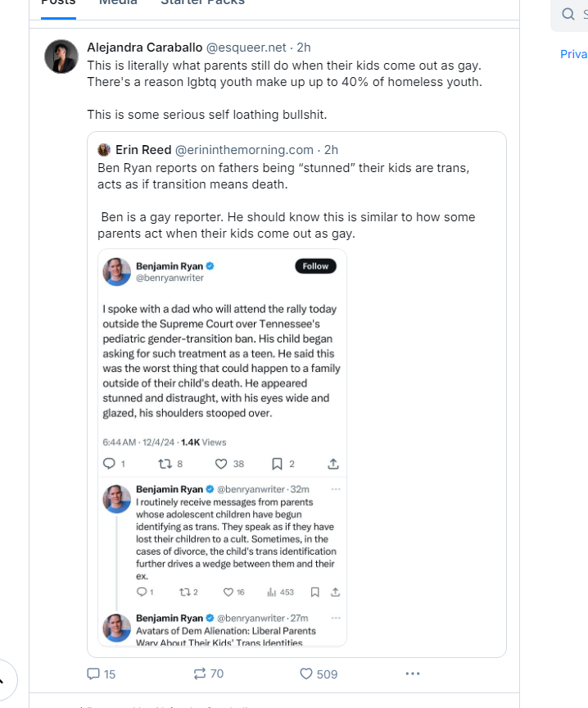Screen dimensions: 588x708
Task: Click the search magnifier icon
Action: click(568, 14)
